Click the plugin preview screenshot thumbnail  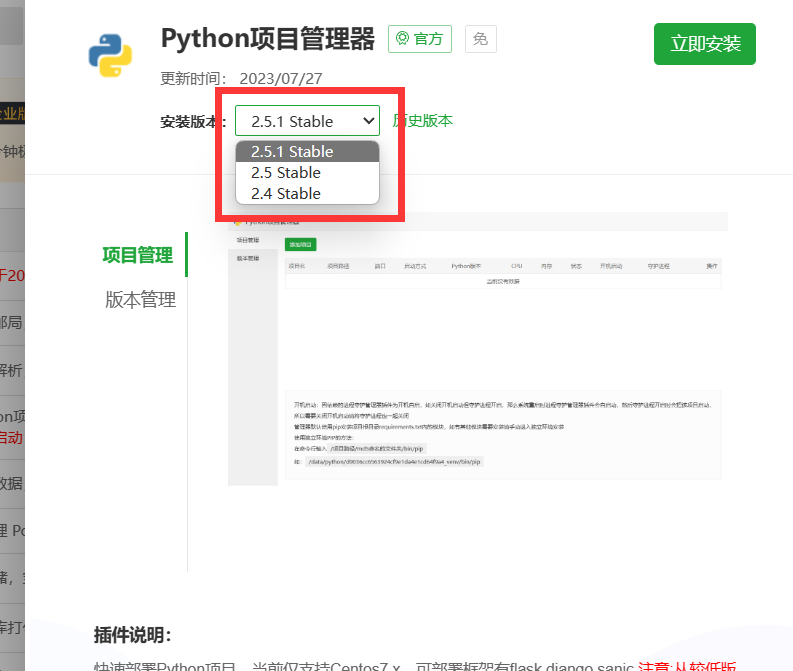click(477, 349)
